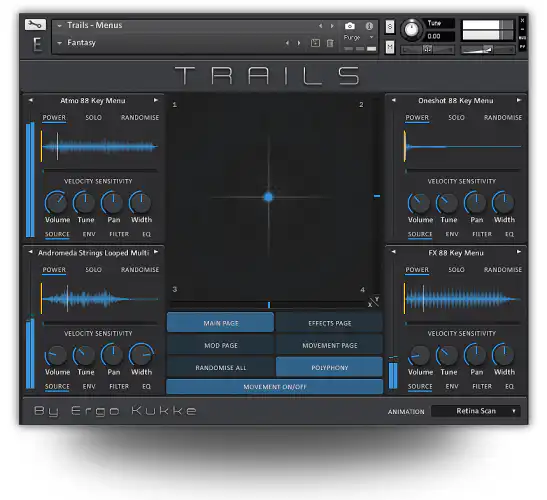Screen dimensions: 547x500
Task: Toggle POWER on the Atmo 88 Key Menu layer
Action: [x=54, y=118]
